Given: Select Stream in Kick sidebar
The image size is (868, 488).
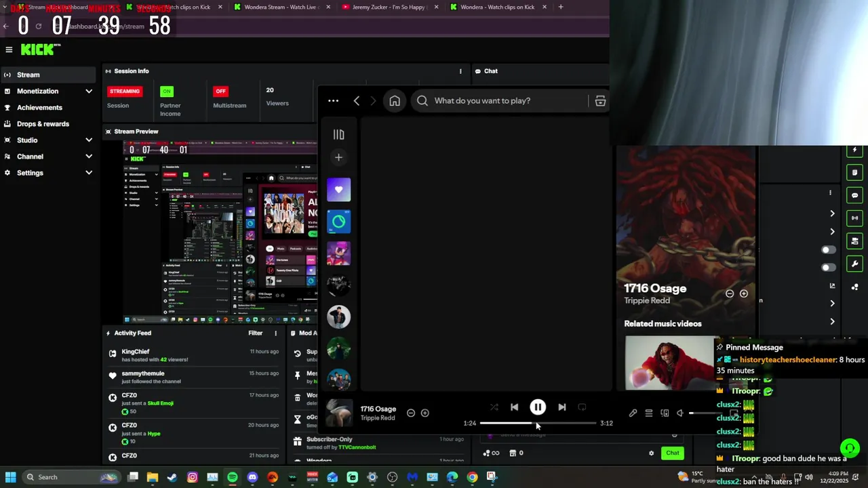Looking at the screenshot, I should pyautogui.click(x=47, y=75).
